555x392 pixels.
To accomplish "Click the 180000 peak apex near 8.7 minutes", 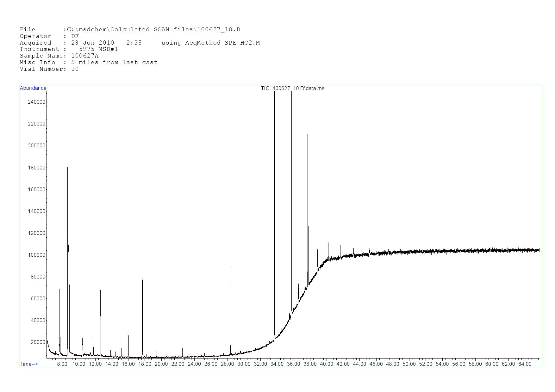I will point(67,168).
